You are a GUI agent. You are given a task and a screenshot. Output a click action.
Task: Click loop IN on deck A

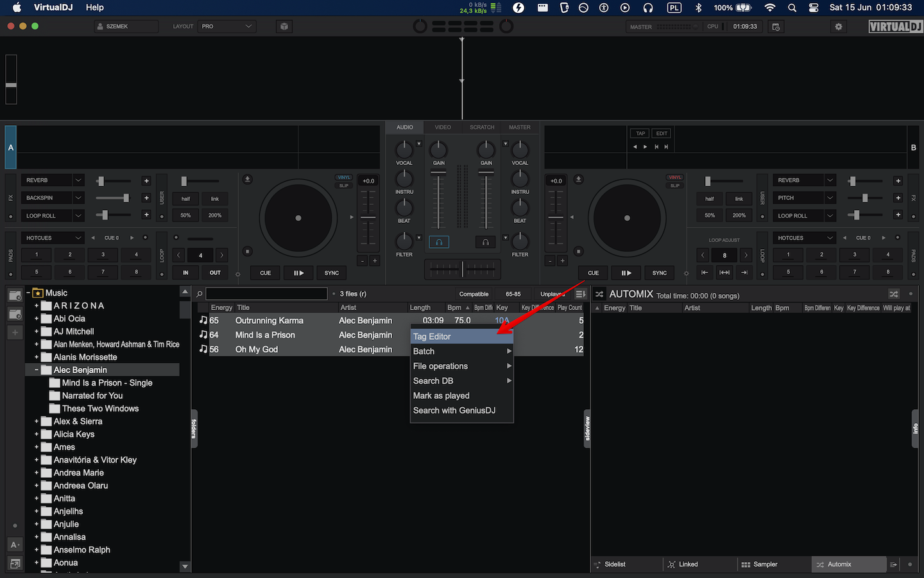(185, 273)
